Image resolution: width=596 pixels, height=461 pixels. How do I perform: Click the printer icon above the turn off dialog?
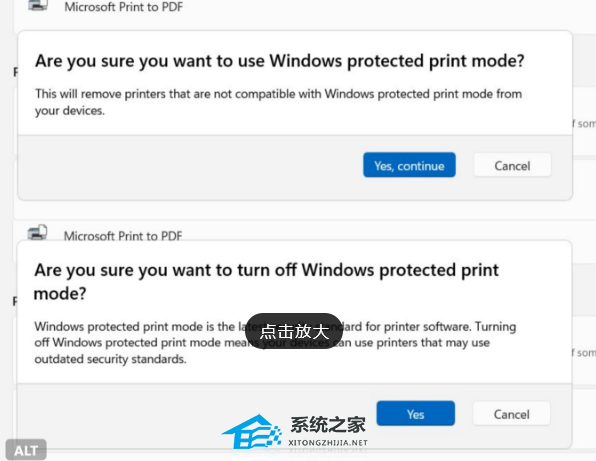(37, 232)
